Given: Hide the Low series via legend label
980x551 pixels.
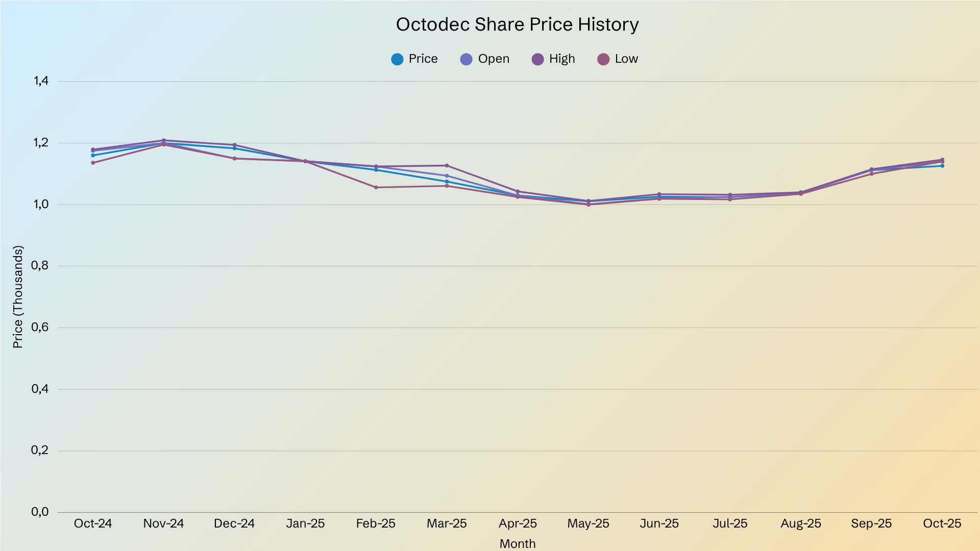Looking at the screenshot, I should [x=626, y=59].
